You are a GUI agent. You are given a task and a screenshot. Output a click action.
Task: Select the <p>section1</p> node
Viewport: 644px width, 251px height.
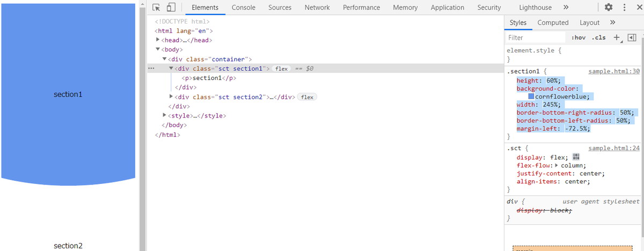point(209,78)
